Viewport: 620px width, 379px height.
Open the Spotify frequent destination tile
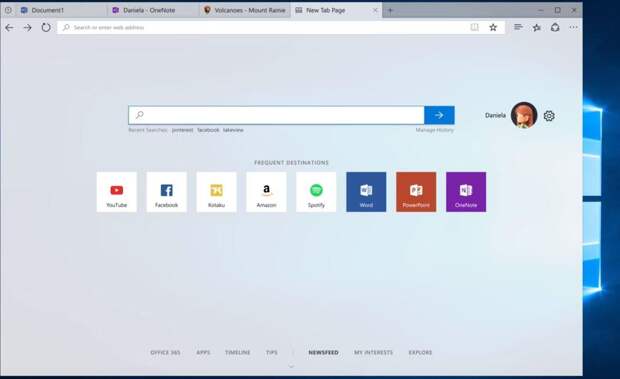coord(316,192)
